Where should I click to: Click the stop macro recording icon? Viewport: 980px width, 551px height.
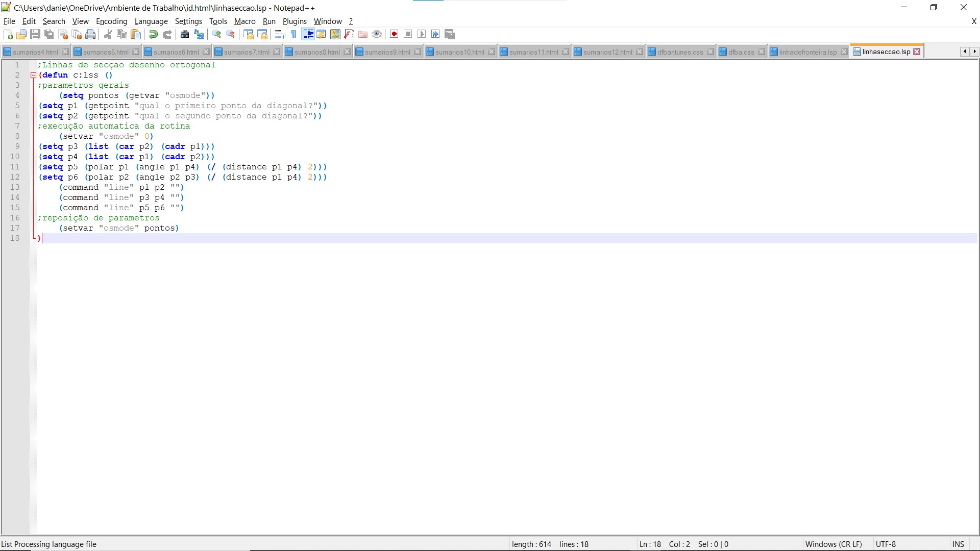pos(408,34)
